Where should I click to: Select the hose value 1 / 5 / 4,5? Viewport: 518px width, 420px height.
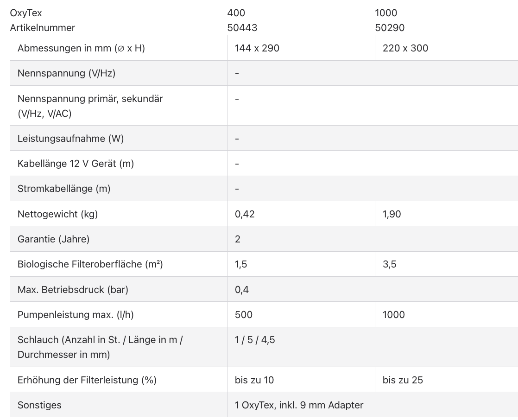(x=255, y=340)
